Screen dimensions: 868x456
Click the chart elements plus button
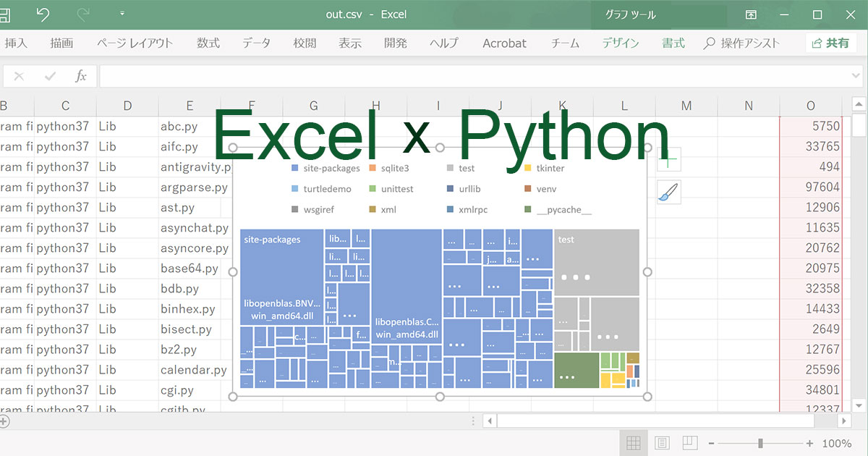[669, 161]
